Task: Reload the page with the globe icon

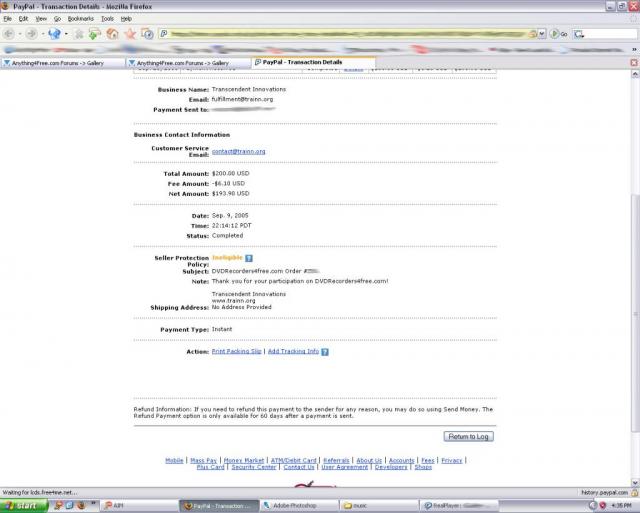Action: [x=54, y=34]
